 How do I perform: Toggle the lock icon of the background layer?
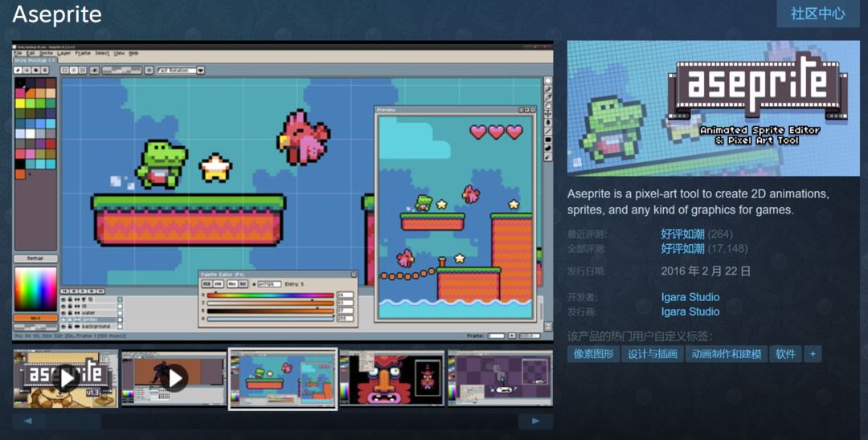coord(70,327)
